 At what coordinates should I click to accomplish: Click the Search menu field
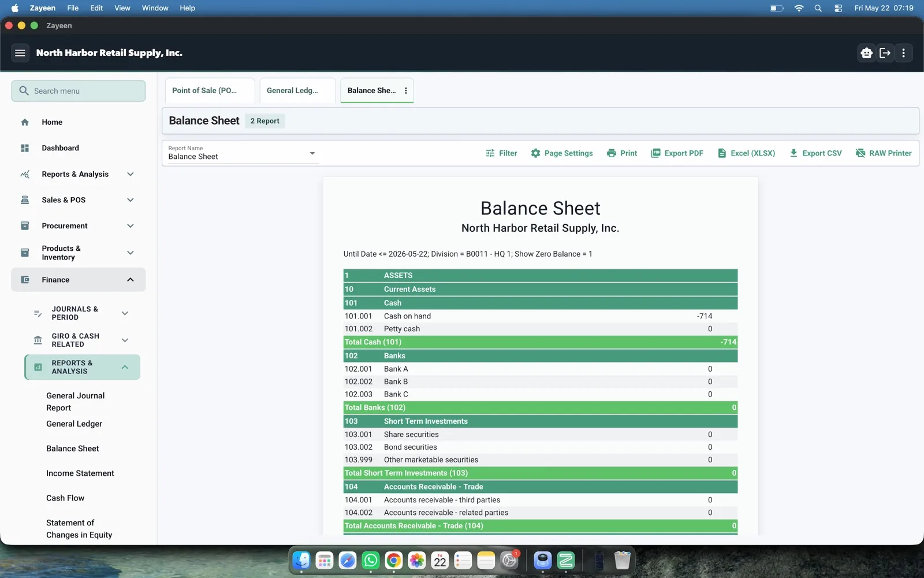pyautogui.click(x=79, y=91)
